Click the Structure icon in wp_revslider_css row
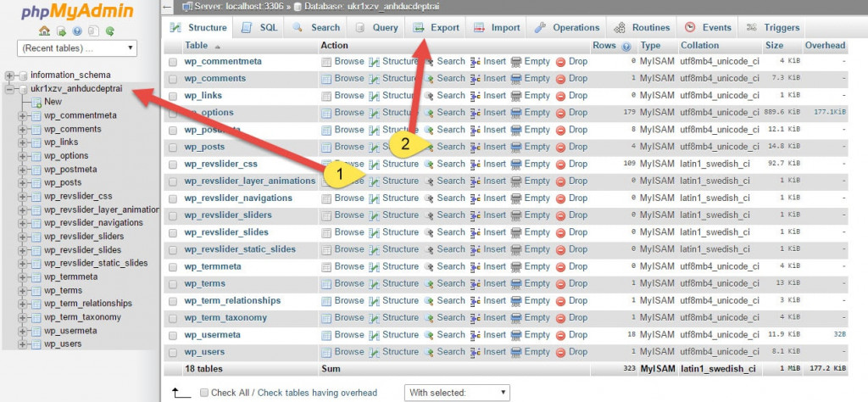 coord(375,165)
